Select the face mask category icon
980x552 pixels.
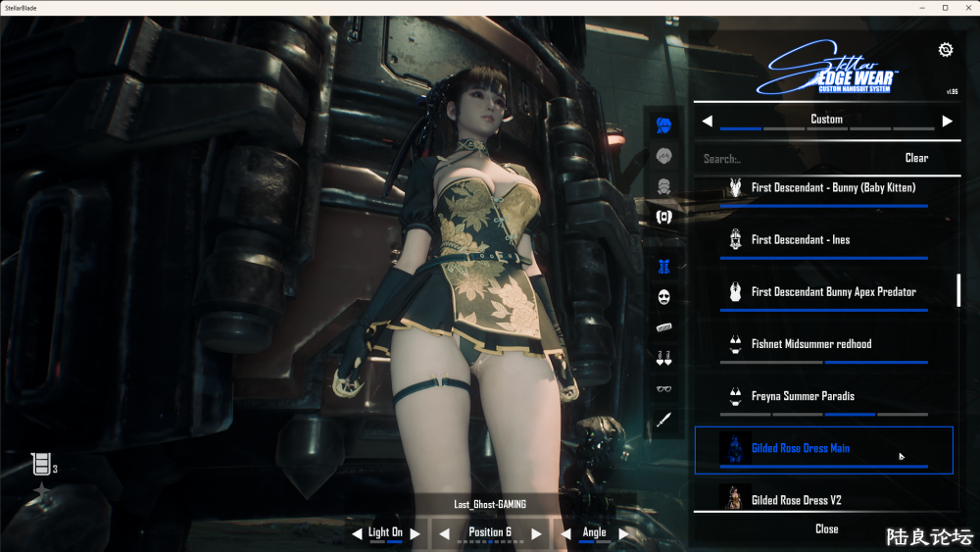tap(663, 297)
